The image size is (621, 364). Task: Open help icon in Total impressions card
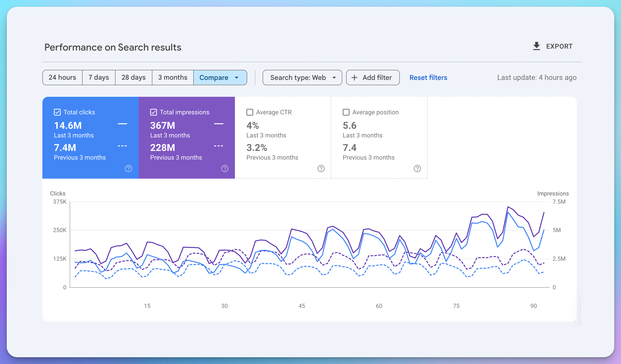point(225,169)
